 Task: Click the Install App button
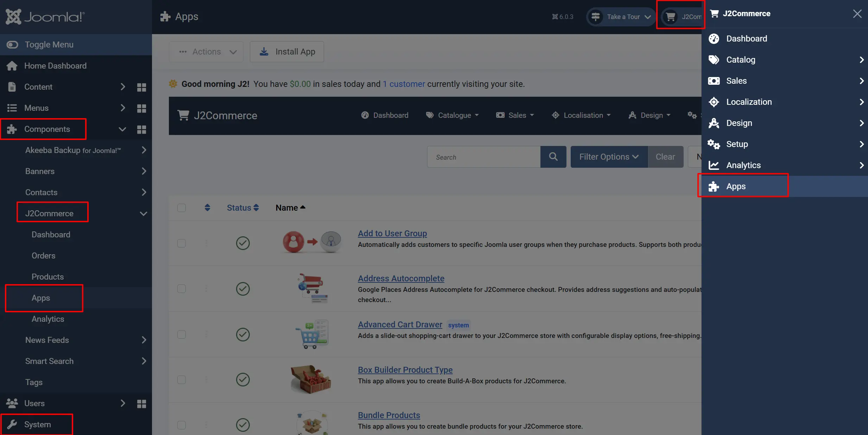point(287,52)
